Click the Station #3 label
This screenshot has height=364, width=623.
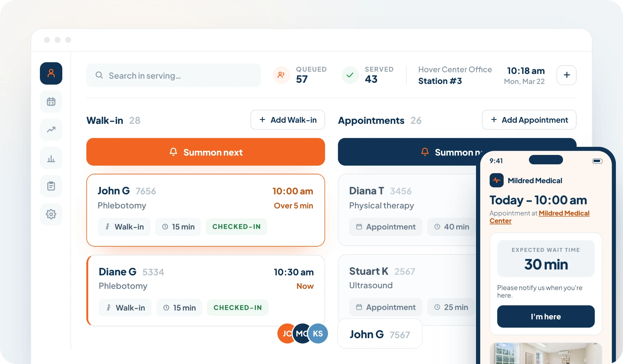(x=440, y=81)
